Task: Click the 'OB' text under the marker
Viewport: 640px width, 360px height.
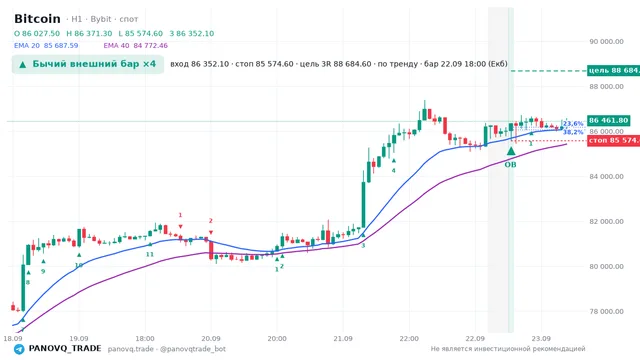Action: tap(510, 165)
